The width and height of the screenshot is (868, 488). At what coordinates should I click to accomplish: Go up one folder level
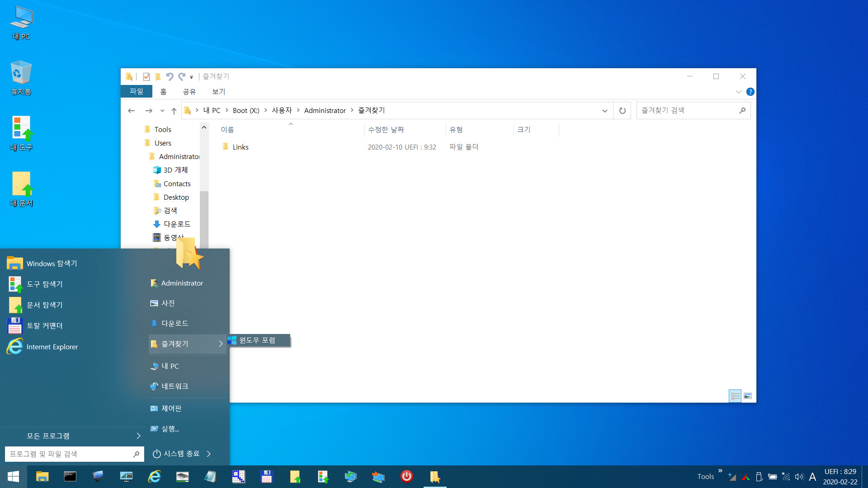click(x=174, y=111)
